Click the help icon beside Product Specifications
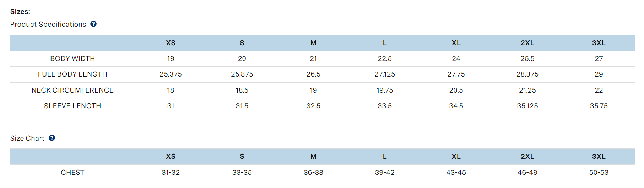644x188 pixels. 93,24
